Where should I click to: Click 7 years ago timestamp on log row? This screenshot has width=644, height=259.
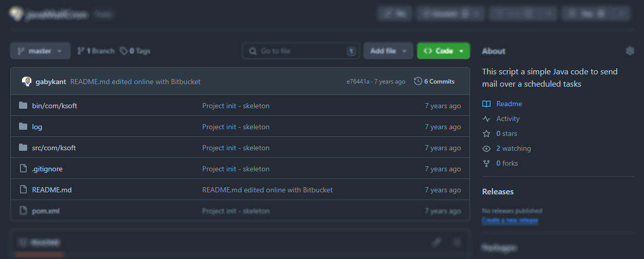(443, 127)
